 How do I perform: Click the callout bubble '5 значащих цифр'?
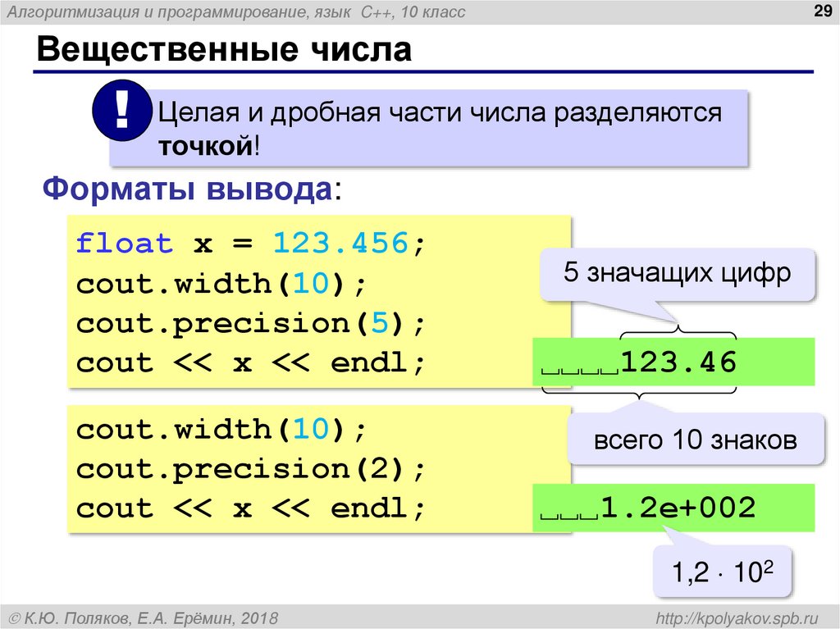point(676,273)
